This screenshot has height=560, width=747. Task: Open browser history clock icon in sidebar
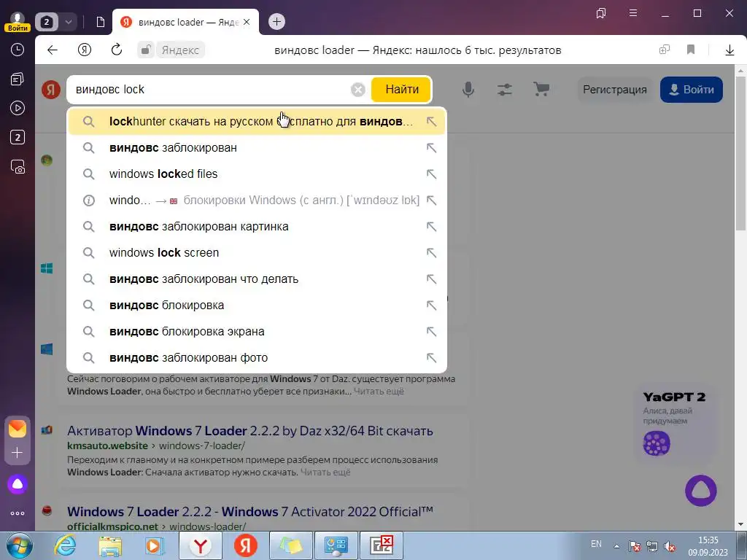point(18,50)
